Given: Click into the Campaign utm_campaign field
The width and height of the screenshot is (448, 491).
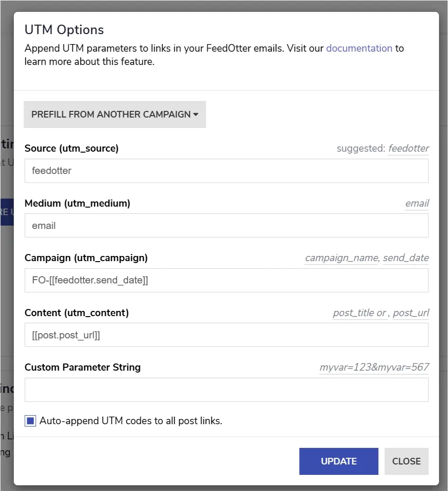Looking at the screenshot, I should 226,280.
